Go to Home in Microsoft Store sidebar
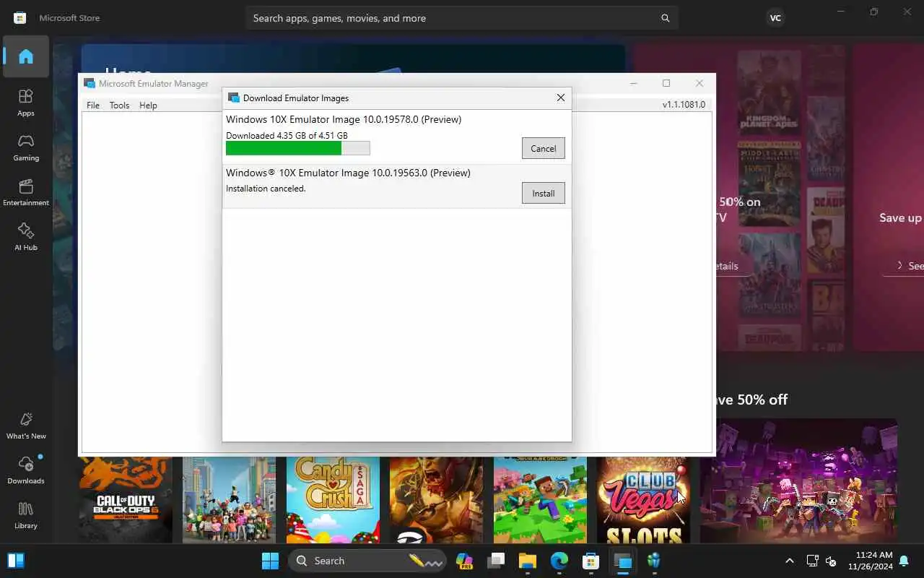 click(26, 56)
